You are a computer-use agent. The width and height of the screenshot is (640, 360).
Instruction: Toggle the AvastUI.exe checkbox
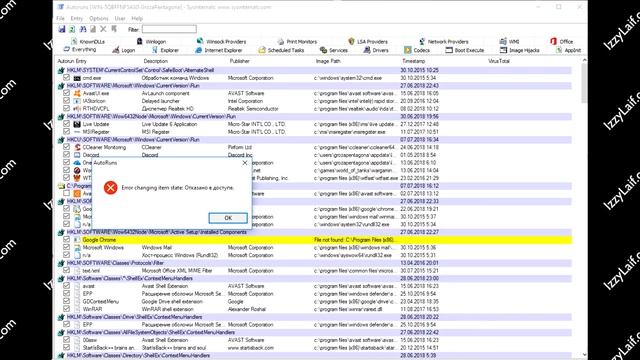click(67, 93)
